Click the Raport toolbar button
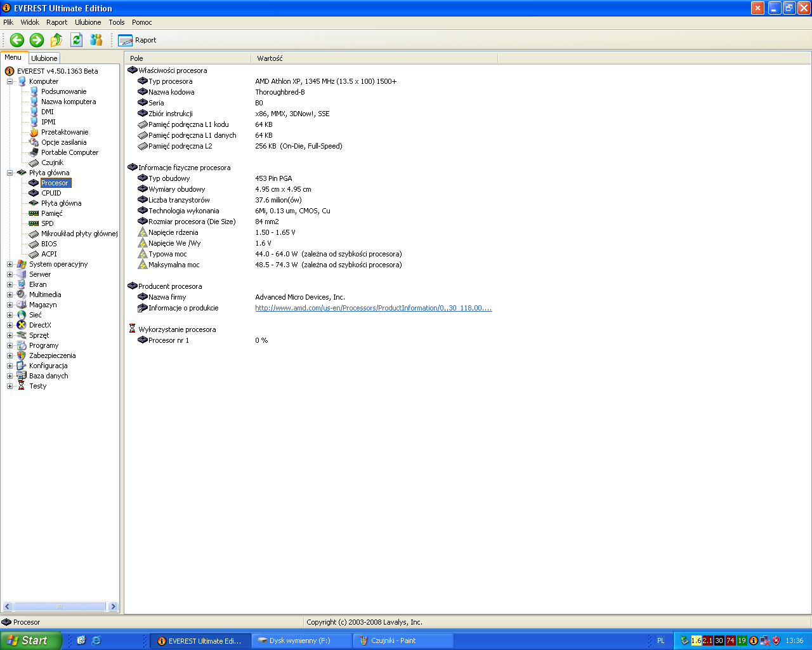The image size is (812, 650). tap(137, 40)
